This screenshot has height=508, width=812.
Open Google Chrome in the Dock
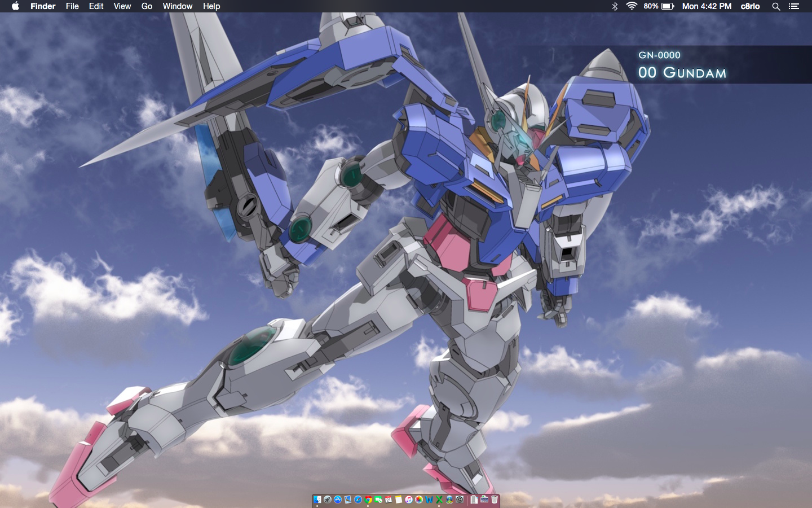tap(368, 500)
